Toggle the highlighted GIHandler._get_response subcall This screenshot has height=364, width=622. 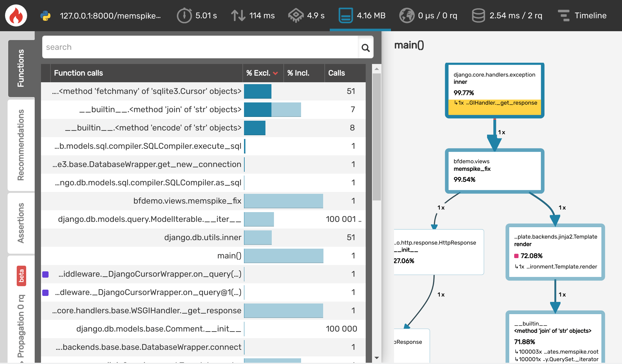click(x=494, y=103)
